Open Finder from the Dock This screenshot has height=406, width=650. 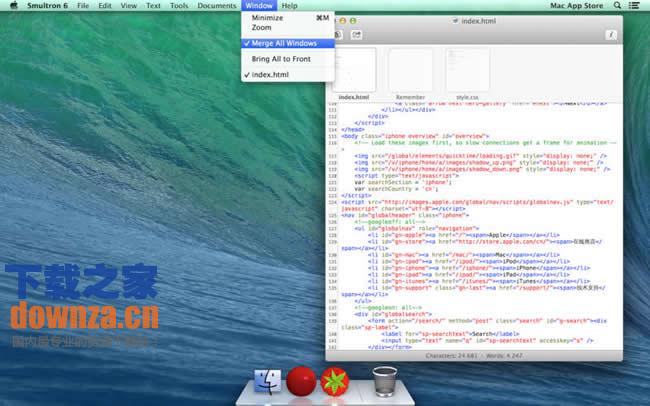(267, 381)
